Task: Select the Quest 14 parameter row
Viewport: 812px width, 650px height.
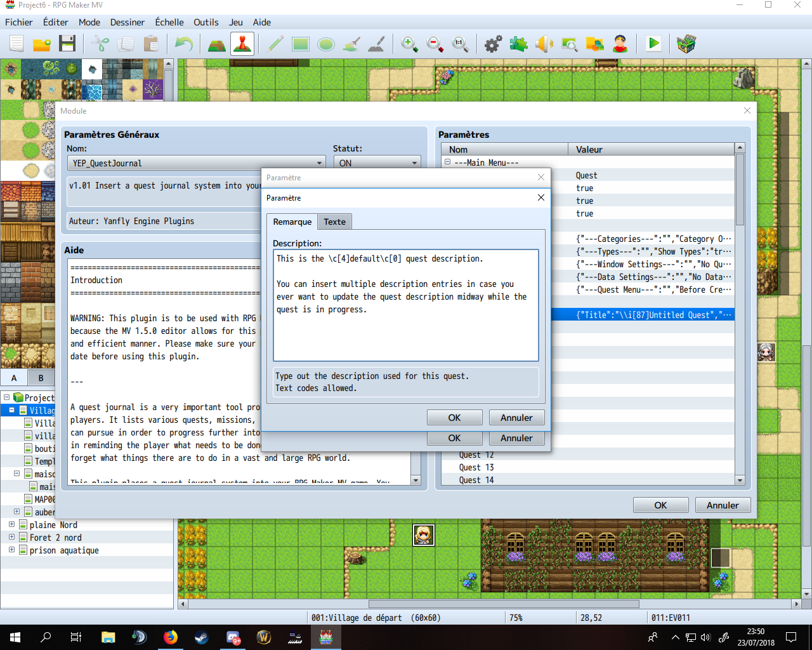Action: point(587,480)
